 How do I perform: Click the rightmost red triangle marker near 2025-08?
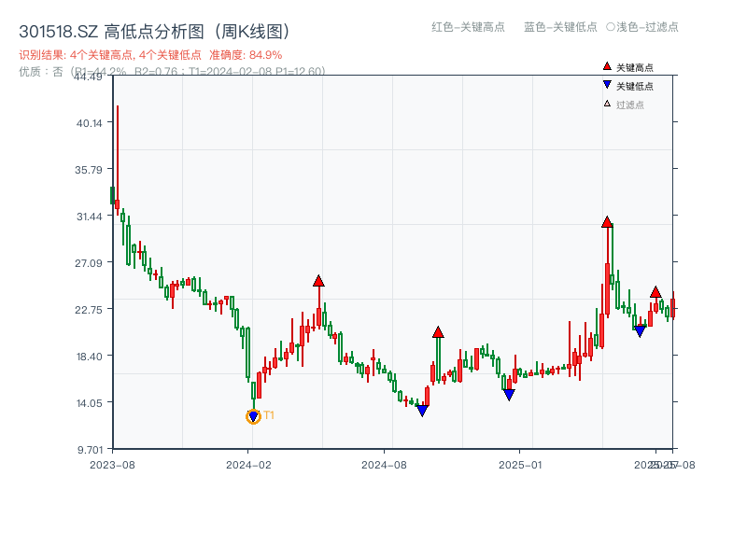[655, 294]
